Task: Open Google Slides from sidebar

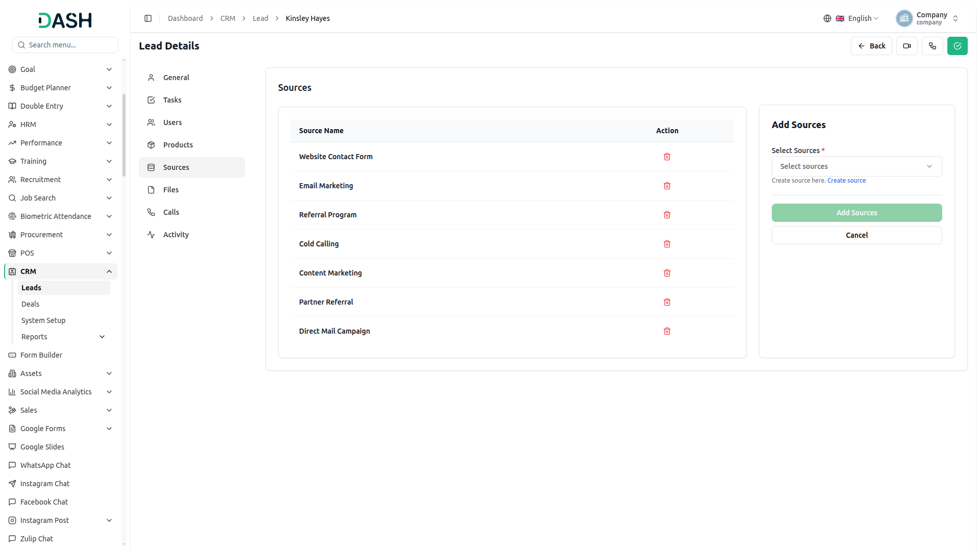Action: 61,447
